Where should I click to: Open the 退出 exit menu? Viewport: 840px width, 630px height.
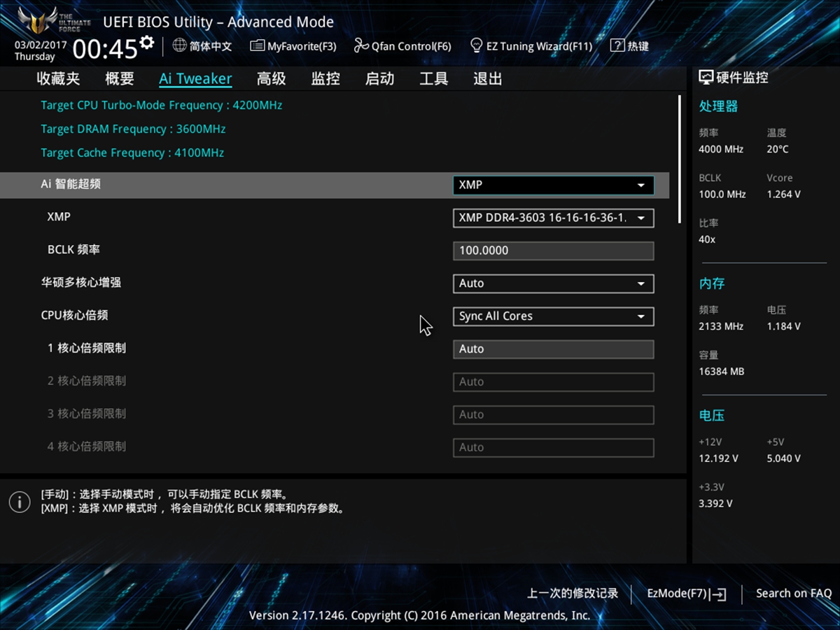point(486,78)
